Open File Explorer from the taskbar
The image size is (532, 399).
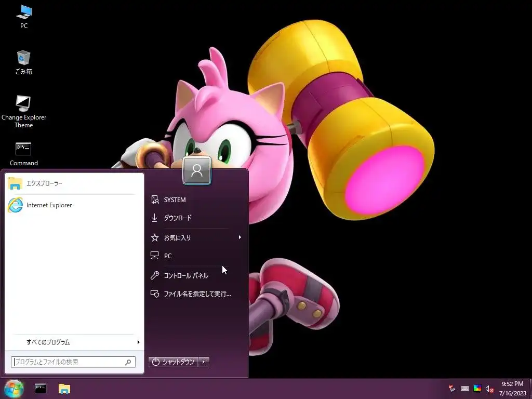point(64,389)
